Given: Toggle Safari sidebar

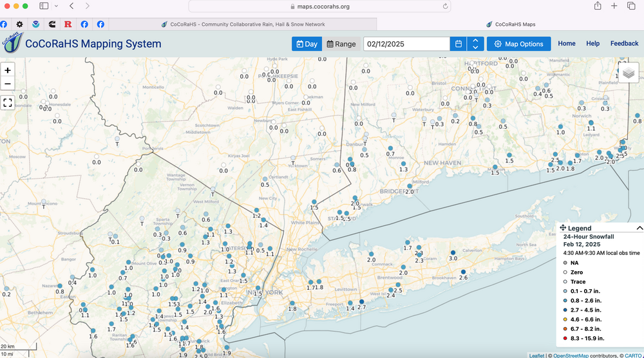Looking at the screenshot, I should (x=44, y=6).
